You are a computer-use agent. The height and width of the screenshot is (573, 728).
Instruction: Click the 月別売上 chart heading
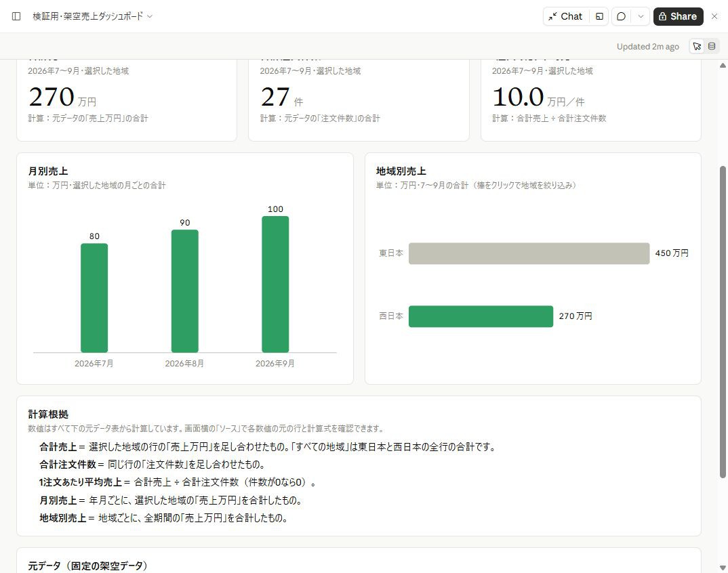48,171
